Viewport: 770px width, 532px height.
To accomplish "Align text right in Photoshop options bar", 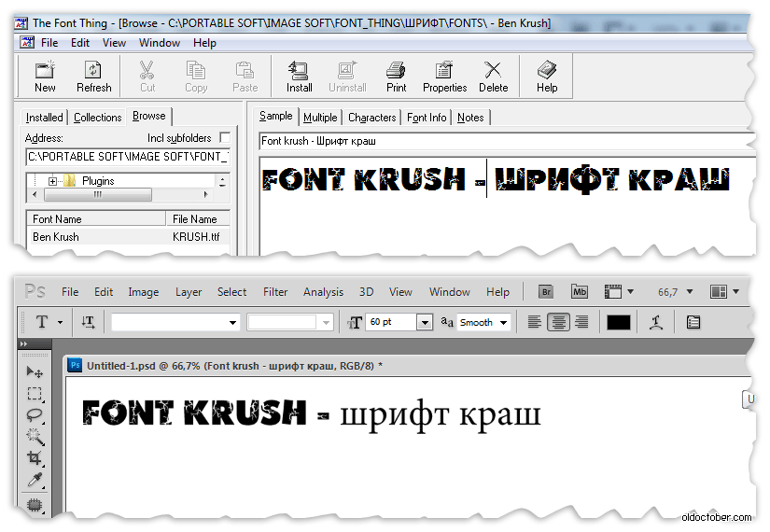I will (581, 322).
